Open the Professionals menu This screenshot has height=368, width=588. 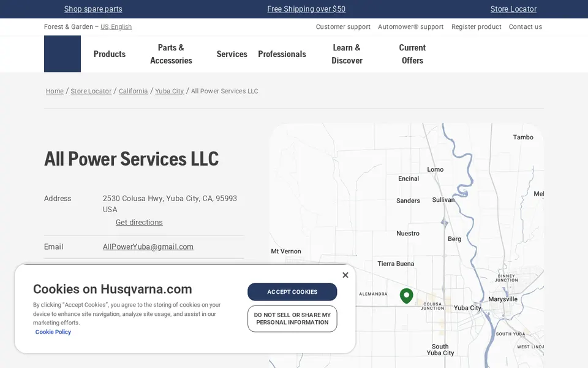click(282, 54)
